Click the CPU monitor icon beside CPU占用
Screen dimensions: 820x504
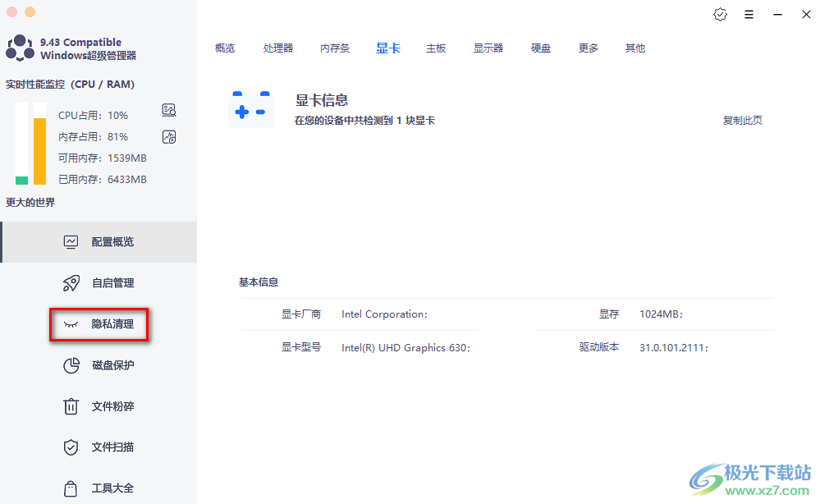[x=169, y=111]
